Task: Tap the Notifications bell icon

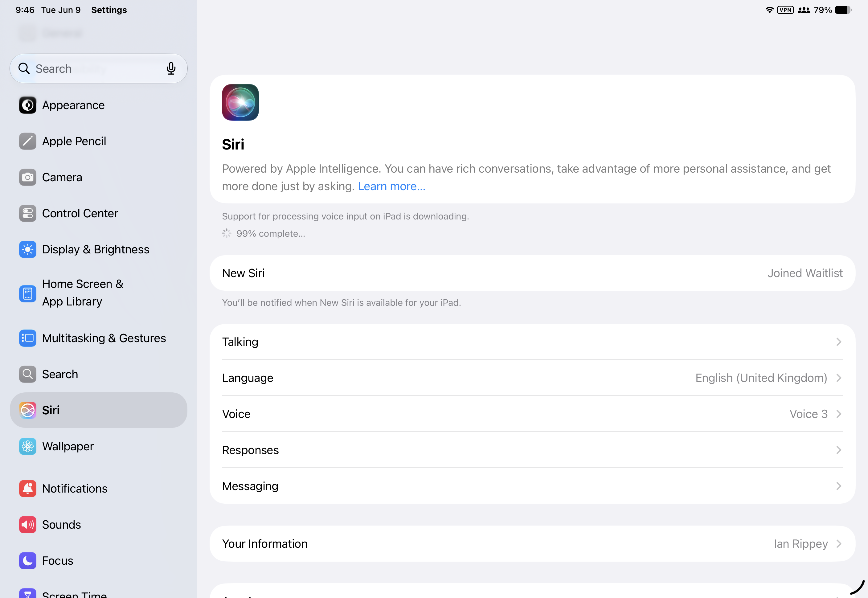Action: click(28, 489)
